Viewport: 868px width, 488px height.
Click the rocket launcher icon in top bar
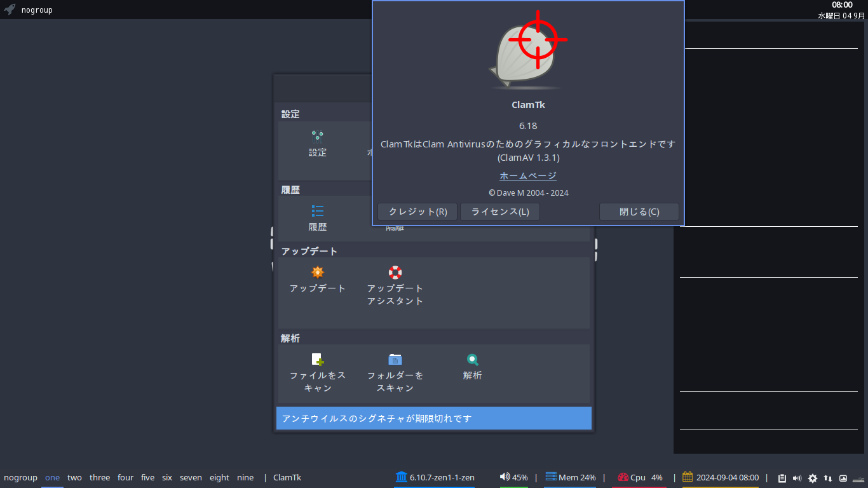[x=10, y=10]
